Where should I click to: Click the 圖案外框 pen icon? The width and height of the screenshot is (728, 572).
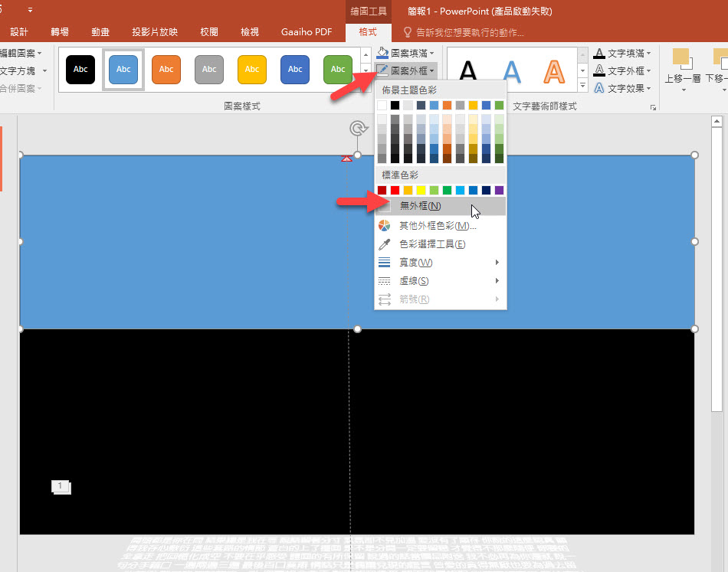tap(382, 70)
